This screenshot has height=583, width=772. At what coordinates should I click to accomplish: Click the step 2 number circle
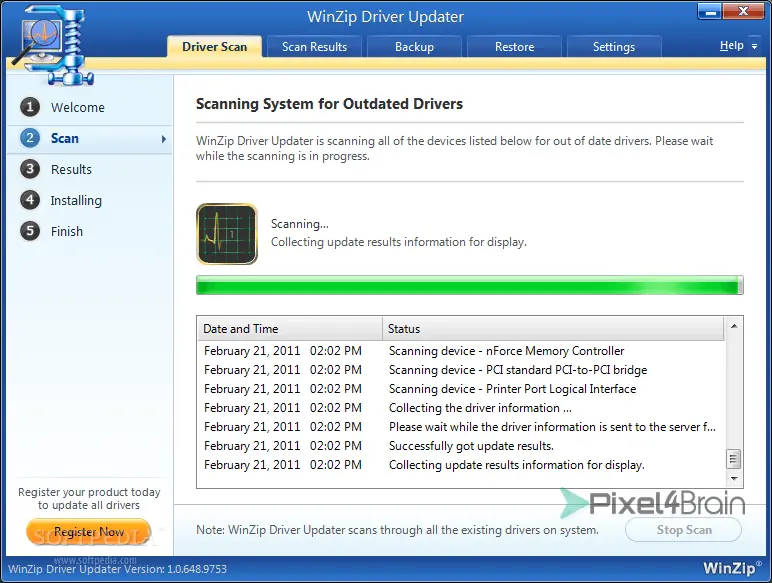[x=30, y=138]
